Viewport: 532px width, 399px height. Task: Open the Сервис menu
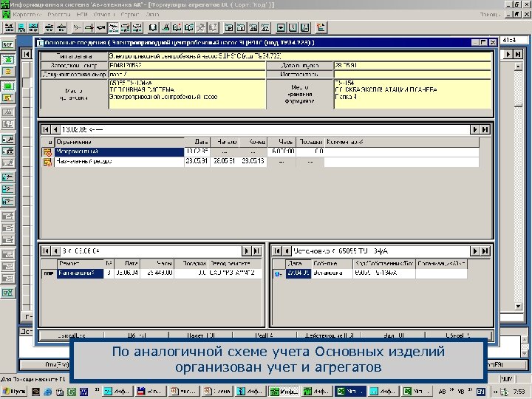(x=130, y=15)
